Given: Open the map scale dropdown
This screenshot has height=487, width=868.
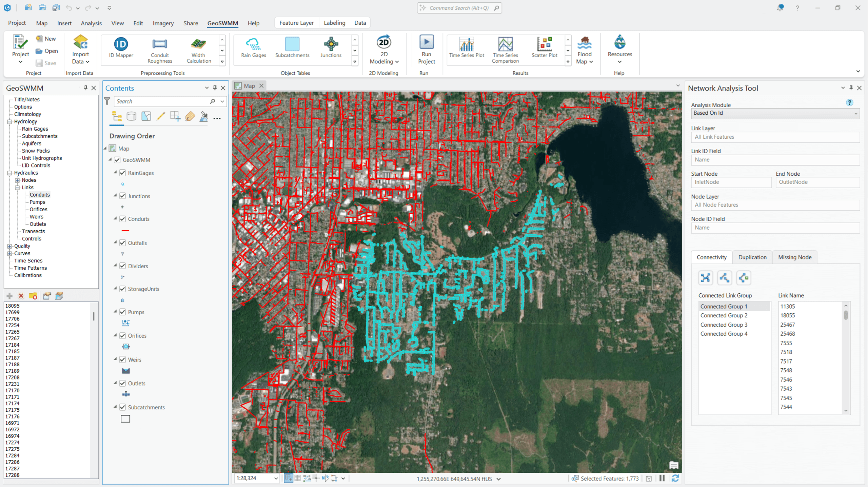Looking at the screenshot, I should pos(276,478).
